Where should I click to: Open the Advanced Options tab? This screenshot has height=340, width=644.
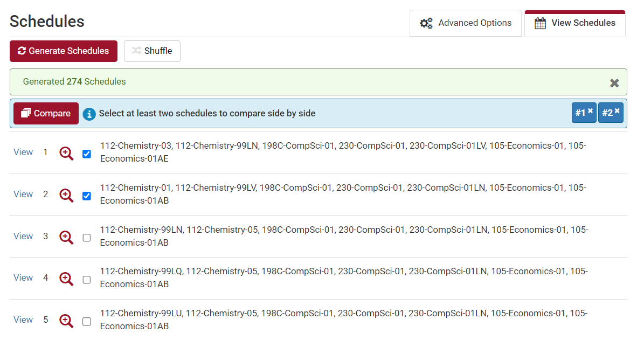466,23
